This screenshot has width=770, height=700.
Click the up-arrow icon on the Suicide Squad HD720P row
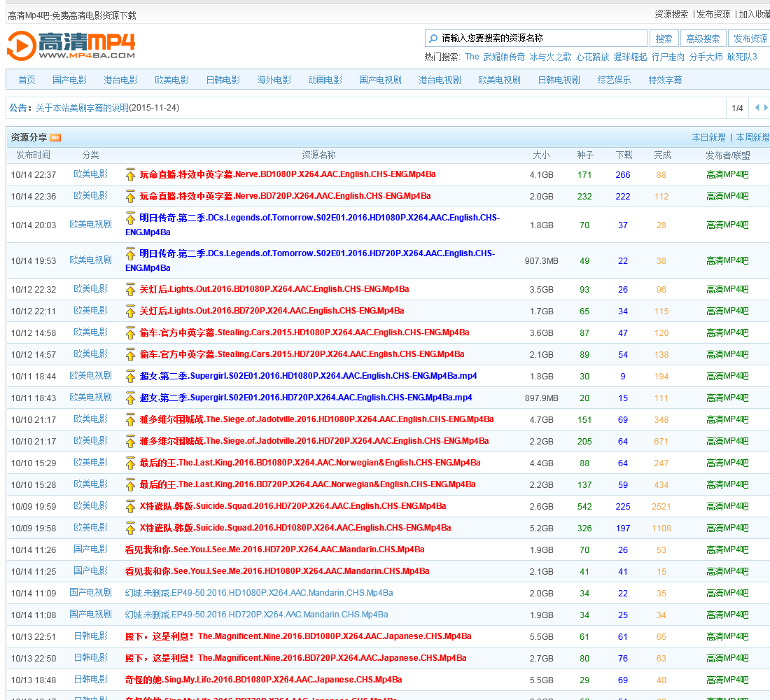(x=130, y=506)
